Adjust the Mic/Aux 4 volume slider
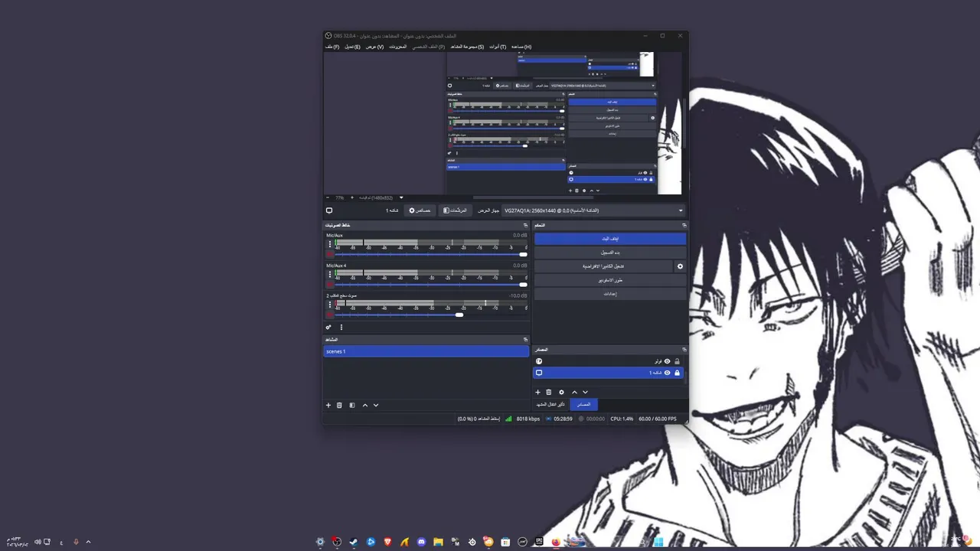 (431, 285)
